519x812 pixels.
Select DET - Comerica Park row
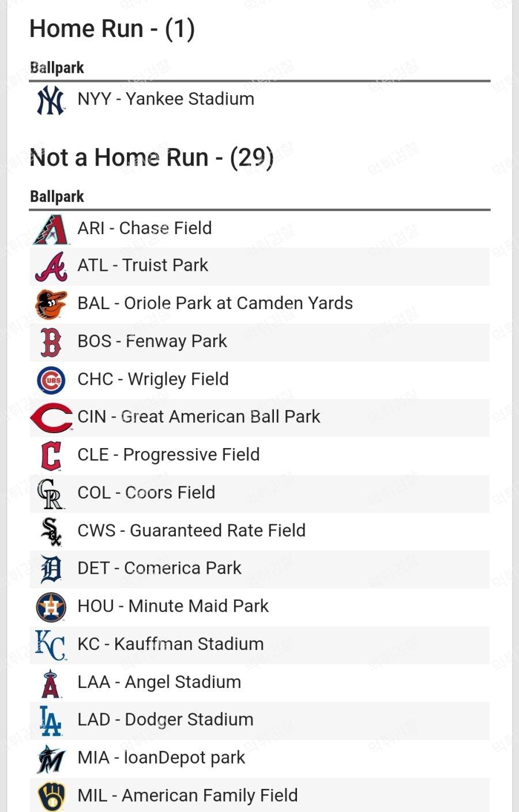click(259, 569)
